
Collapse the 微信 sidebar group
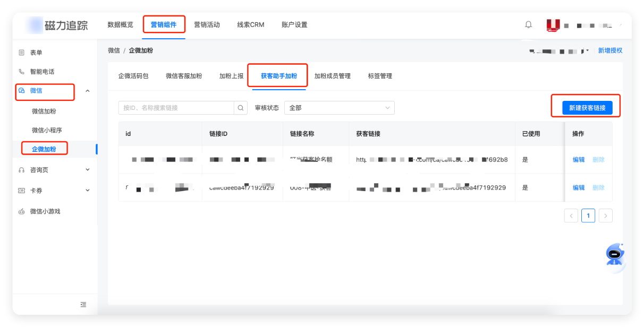tap(88, 91)
